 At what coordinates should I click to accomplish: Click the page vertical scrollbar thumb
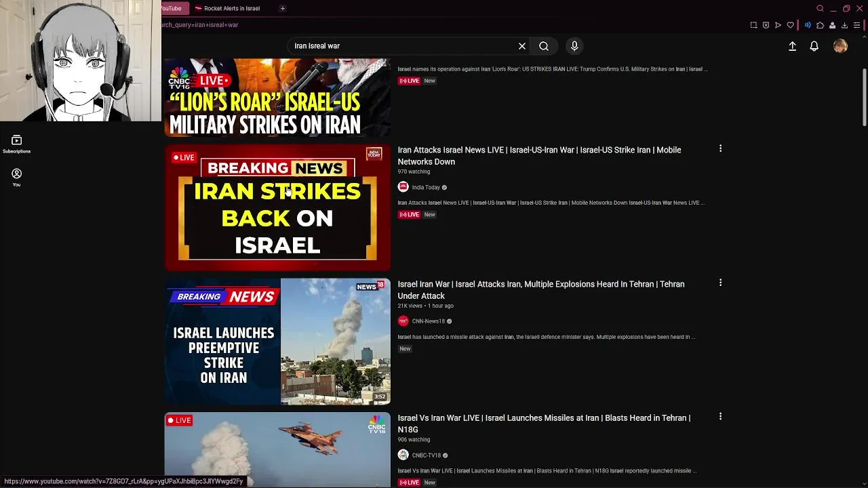pos(864,97)
